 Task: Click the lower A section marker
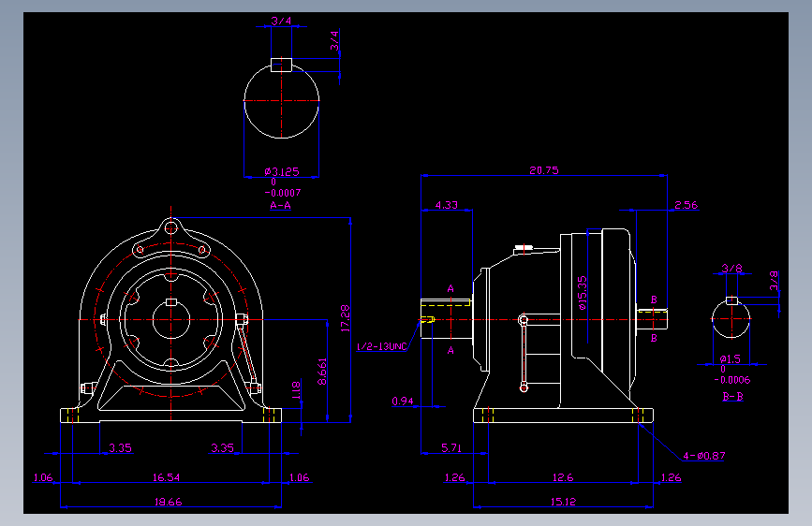[450, 350]
